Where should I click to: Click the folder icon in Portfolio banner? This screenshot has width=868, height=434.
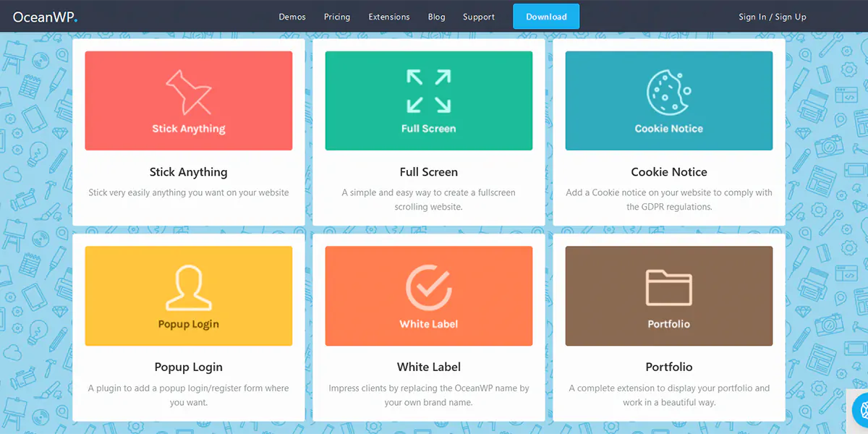tap(668, 287)
